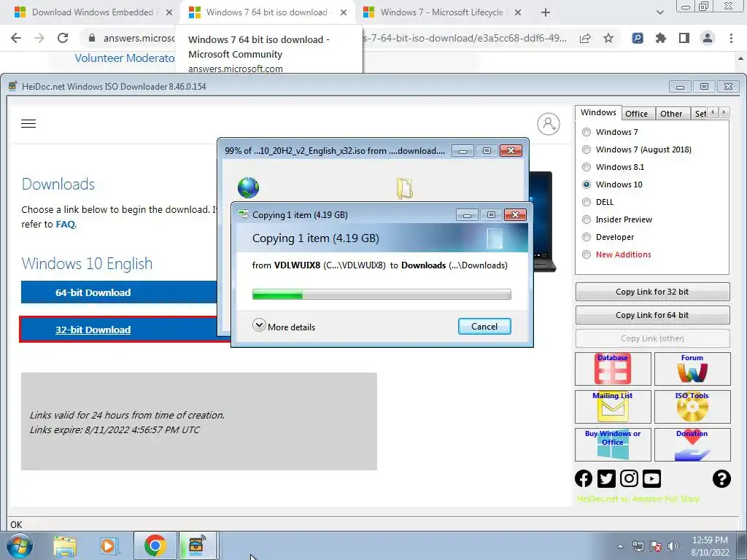Open the Forum tile
Screen dimensions: 747x560
tap(692, 369)
